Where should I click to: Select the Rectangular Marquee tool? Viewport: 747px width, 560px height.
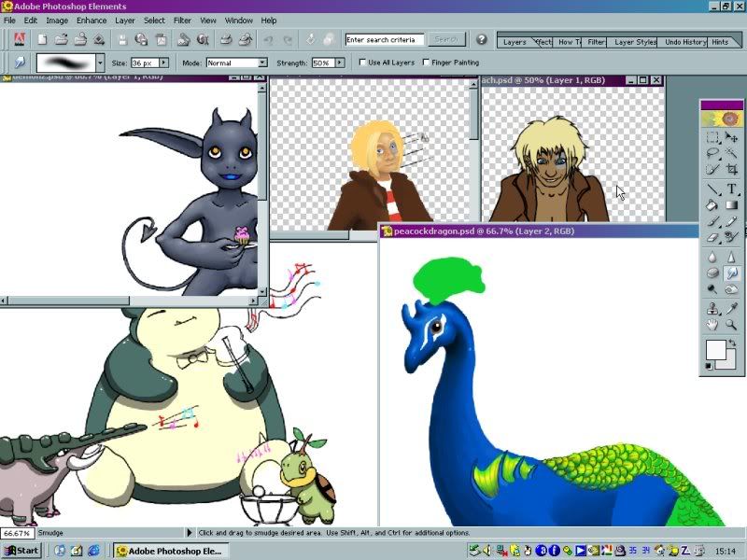click(x=712, y=137)
